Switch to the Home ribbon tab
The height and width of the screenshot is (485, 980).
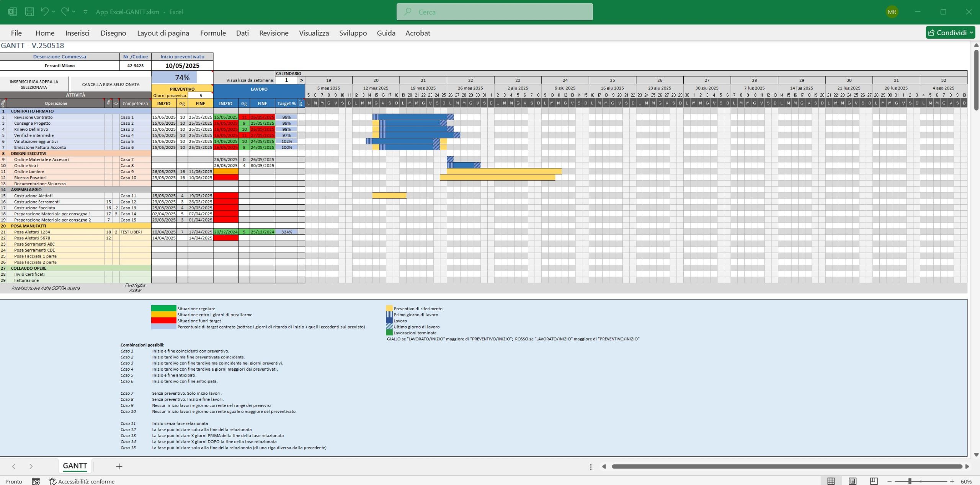click(x=45, y=33)
